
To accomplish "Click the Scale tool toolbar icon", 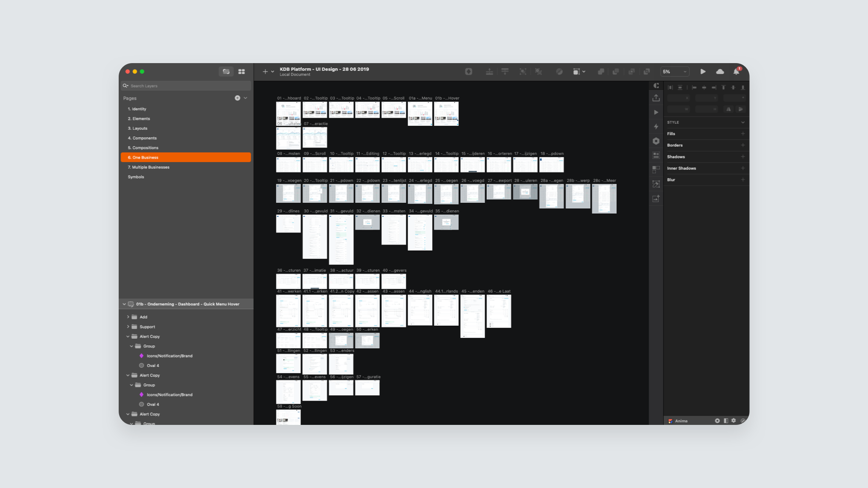I will [x=576, y=72].
